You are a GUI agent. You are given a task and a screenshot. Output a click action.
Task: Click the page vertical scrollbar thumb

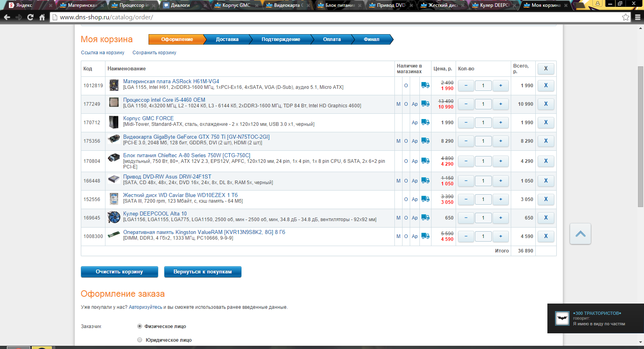(640, 137)
